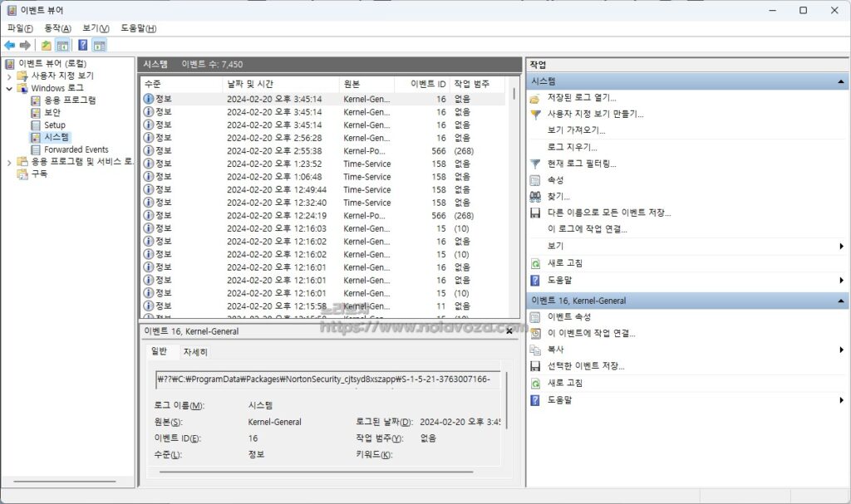The width and height of the screenshot is (851, 504).
Task: Click the Back arrow toolbar icon
Action: coord(10,46)
